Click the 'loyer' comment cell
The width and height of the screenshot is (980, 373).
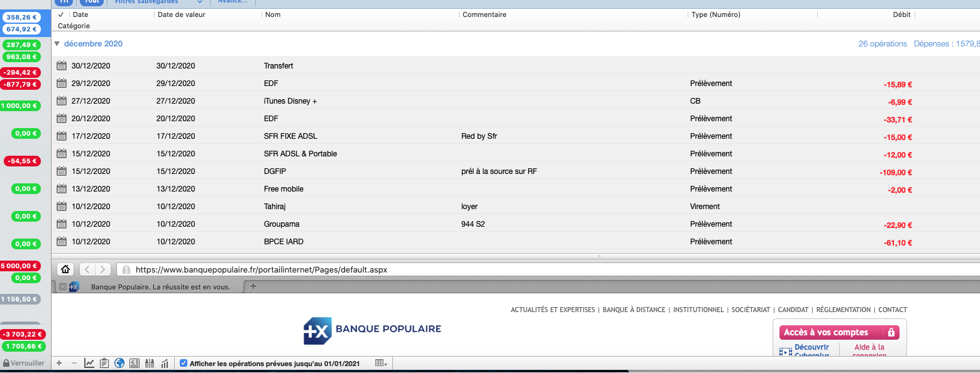tap(470, 206)
